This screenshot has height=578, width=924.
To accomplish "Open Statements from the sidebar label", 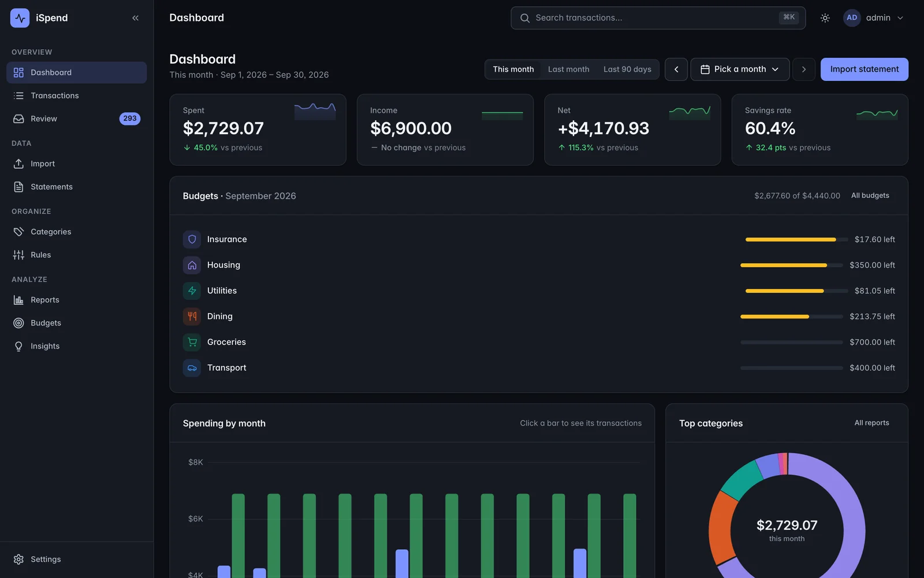I will click(x=51, y=187).
